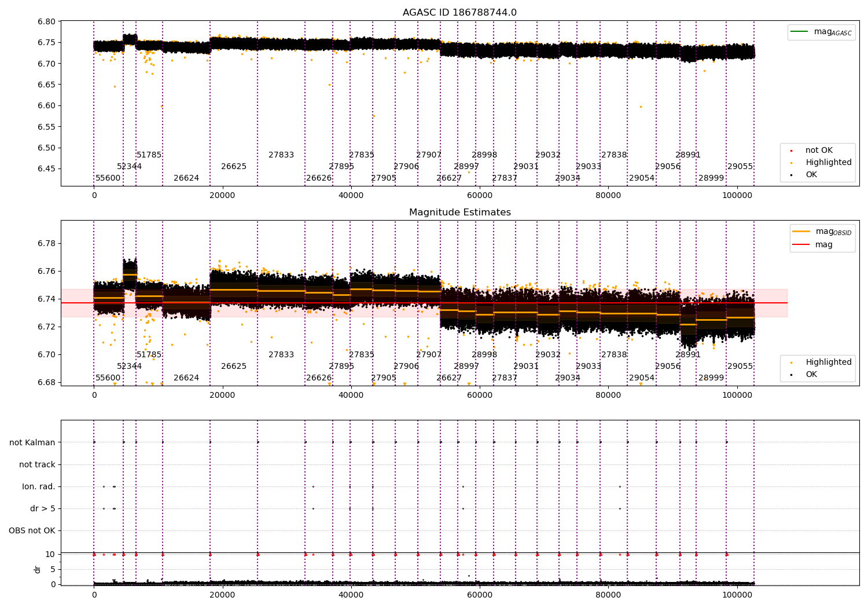Click obsid label 27837 in Magnitude Estimates plot

[x=505, y=378]
